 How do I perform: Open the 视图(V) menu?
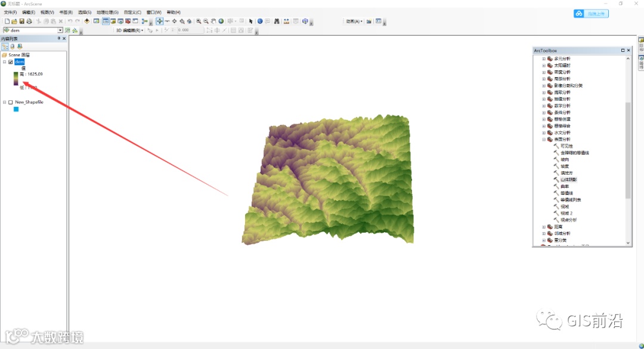47,13
